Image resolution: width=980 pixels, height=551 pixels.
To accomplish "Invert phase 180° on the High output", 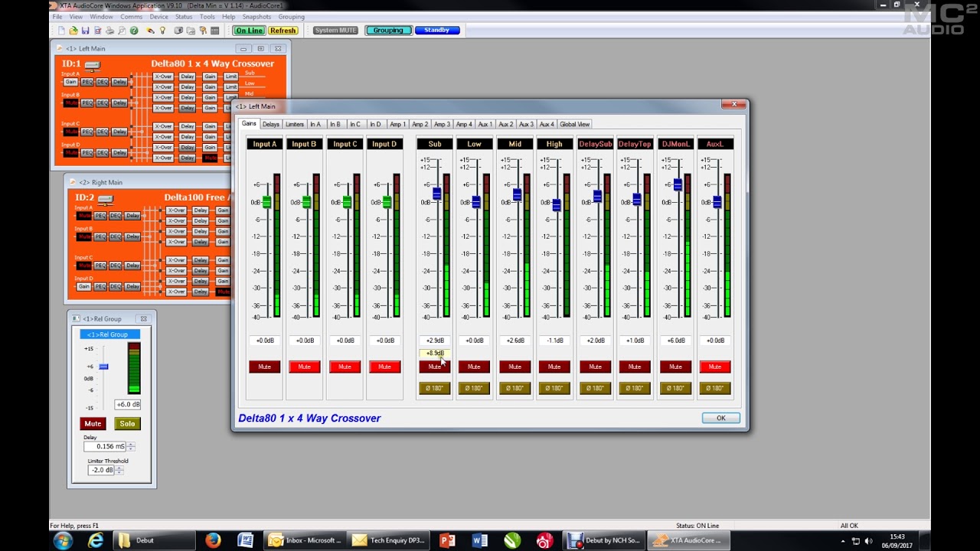I will [554, 389].
